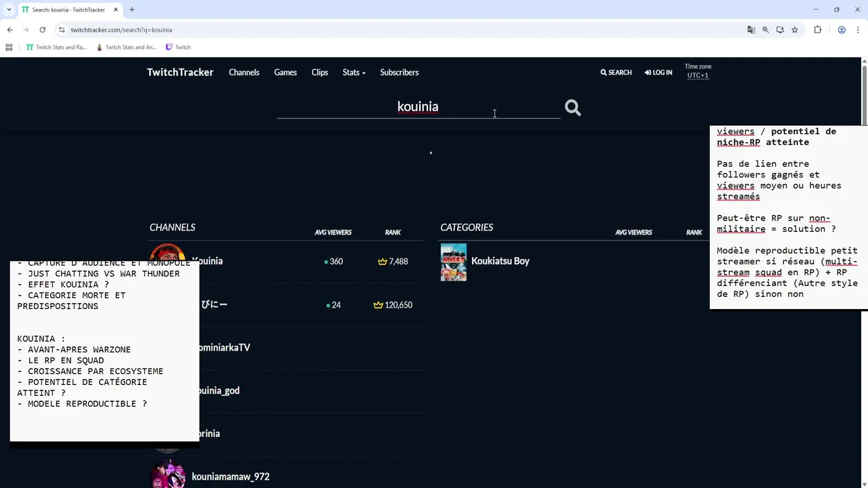
Task: Click the LOG IN link
Action: coord(658,73)
